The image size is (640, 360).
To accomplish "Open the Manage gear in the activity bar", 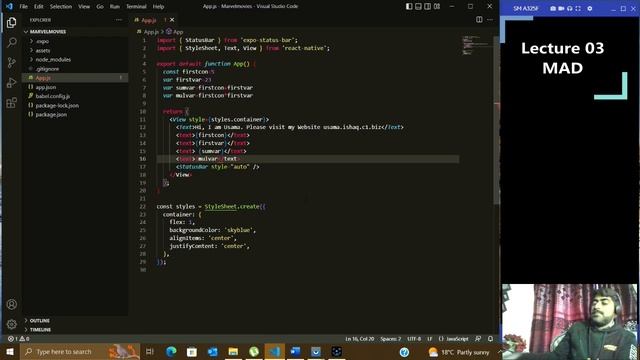I will click(x=12, y=324).
